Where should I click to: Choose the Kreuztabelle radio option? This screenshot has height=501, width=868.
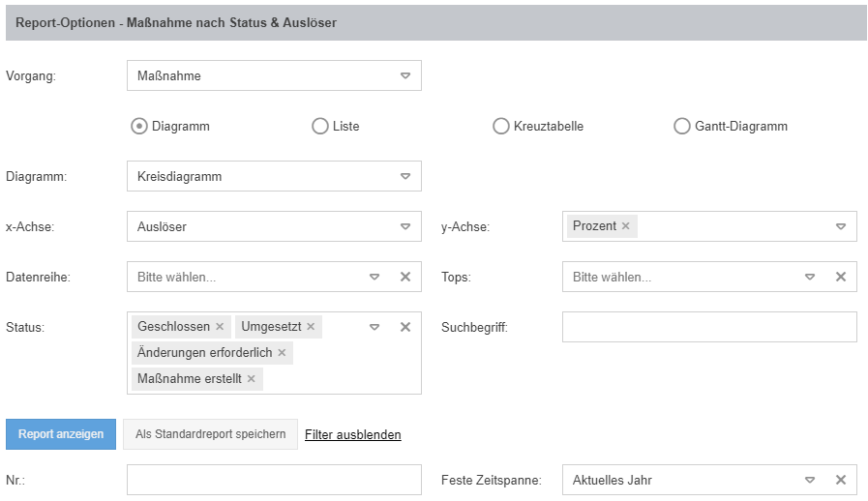tap(500, 126)
